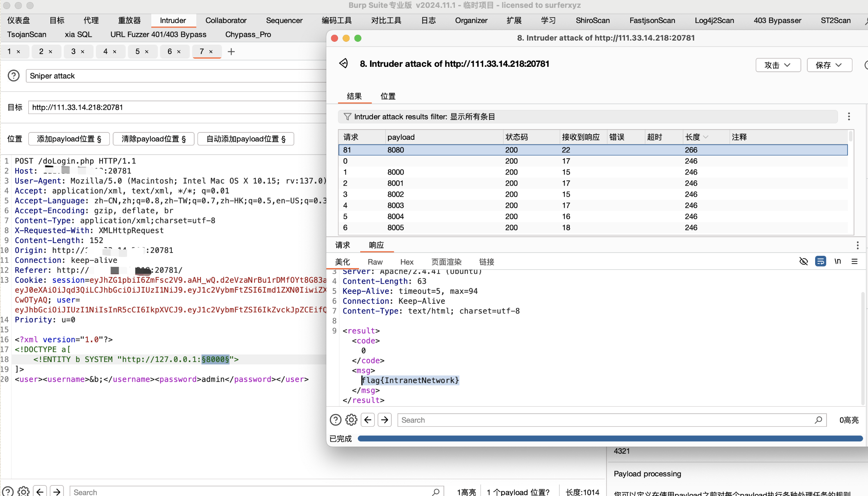This screenshot has width=868, height=496.
Task: Switch to the Collaborator tab
Action: [226, 20]
